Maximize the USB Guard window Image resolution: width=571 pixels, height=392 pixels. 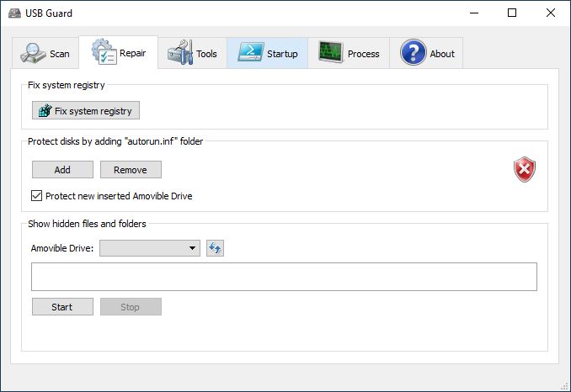(512, 13)
